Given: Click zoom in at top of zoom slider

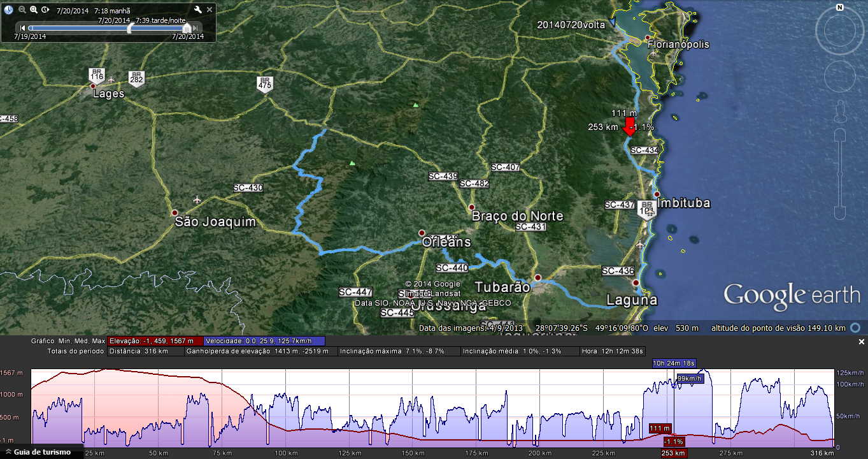Looking at the screenshot, I should point(840,135).
